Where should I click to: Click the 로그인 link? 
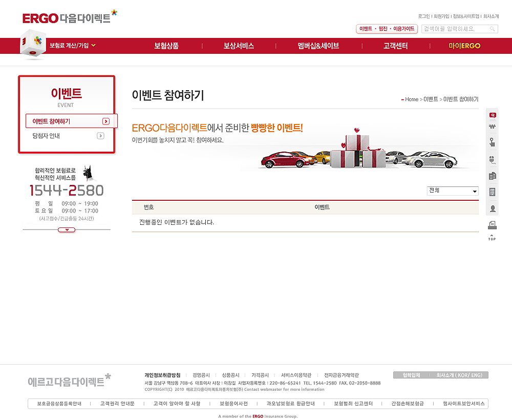point(423,16)
